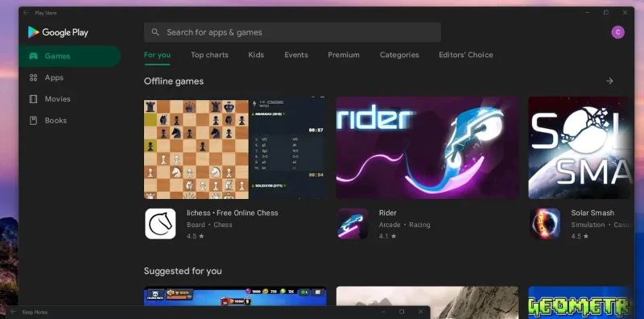Open the Rider game banner
The height and width of the screenshot is (319, 644).
[427, 148]
